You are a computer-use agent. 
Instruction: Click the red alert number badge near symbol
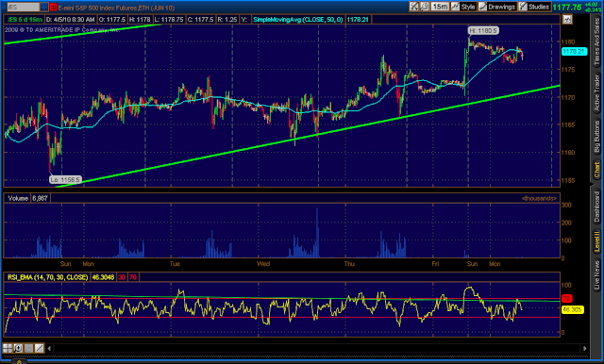[x=53, y=7]
